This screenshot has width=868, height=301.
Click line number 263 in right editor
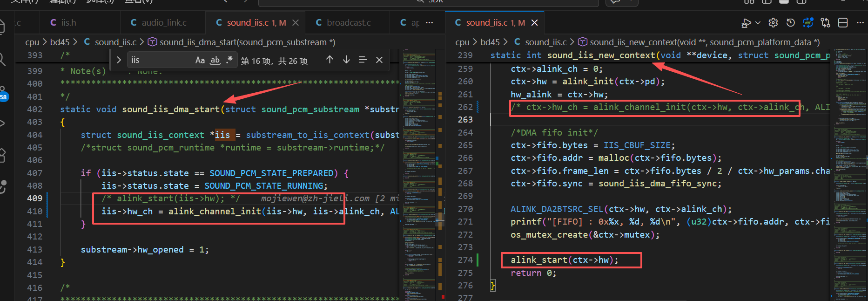point(465,120)
